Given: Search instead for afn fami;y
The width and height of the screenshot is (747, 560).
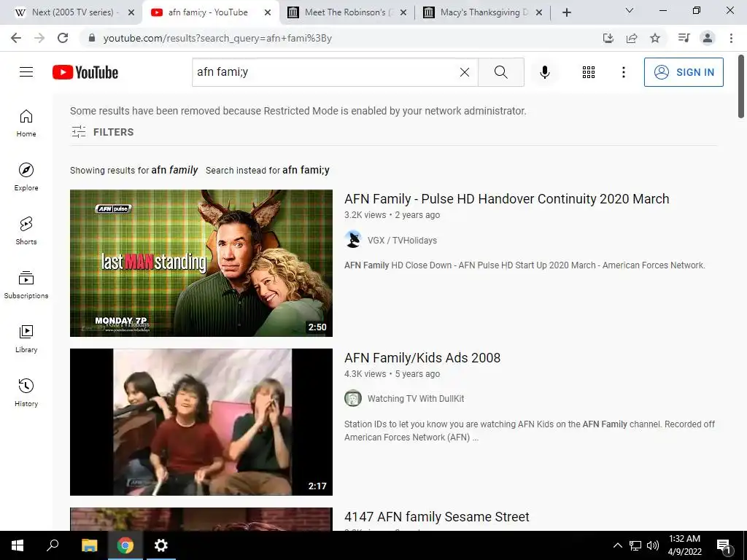Looking at the screenshot, I should point(306,170).
